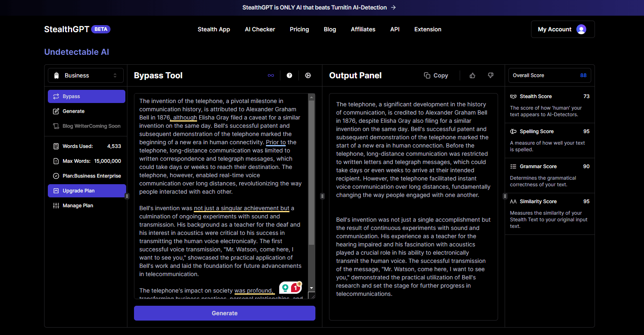Click the left panel resize handle
This screenshot has width=644, height=335.
127,196
